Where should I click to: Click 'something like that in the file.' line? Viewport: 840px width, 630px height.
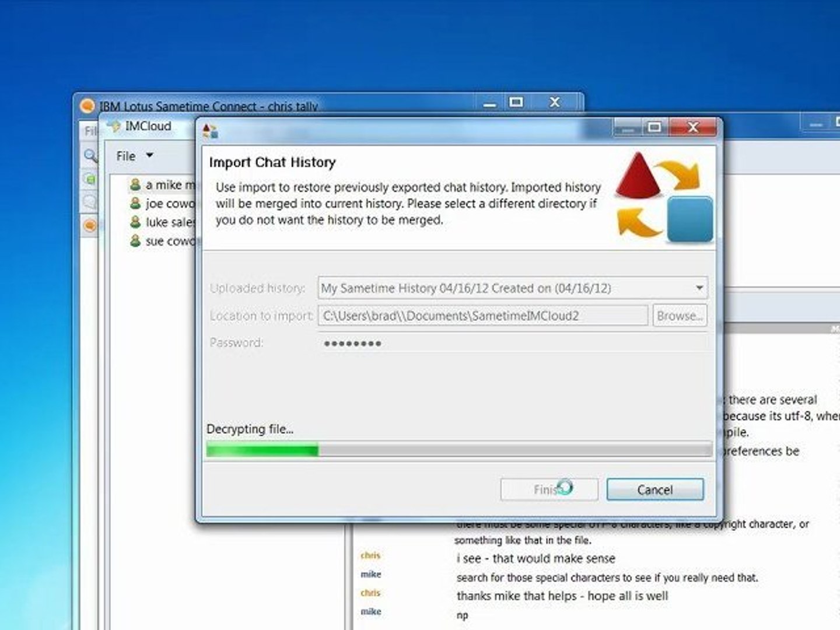(x=523, y=540)
